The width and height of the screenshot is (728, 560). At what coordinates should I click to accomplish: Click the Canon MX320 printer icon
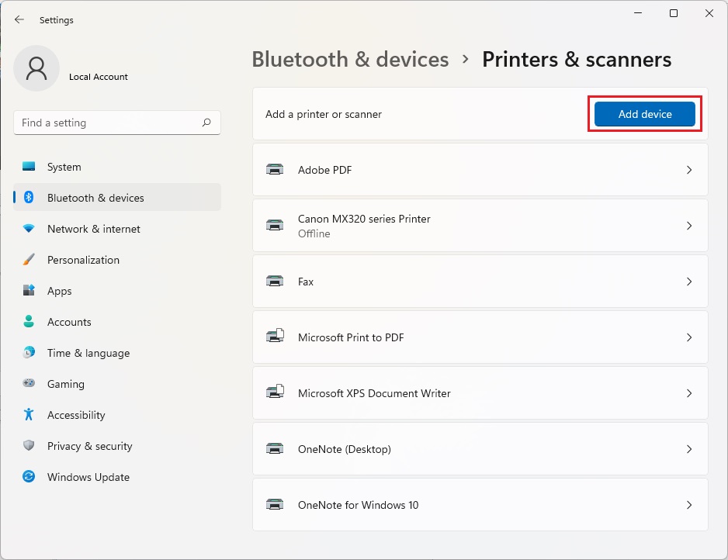275,226
